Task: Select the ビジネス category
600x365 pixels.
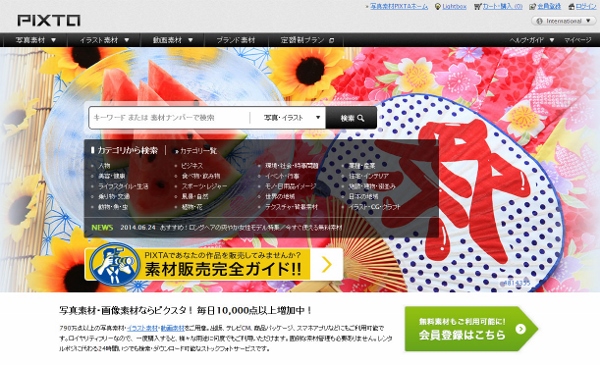Action: tap(192, 166)
